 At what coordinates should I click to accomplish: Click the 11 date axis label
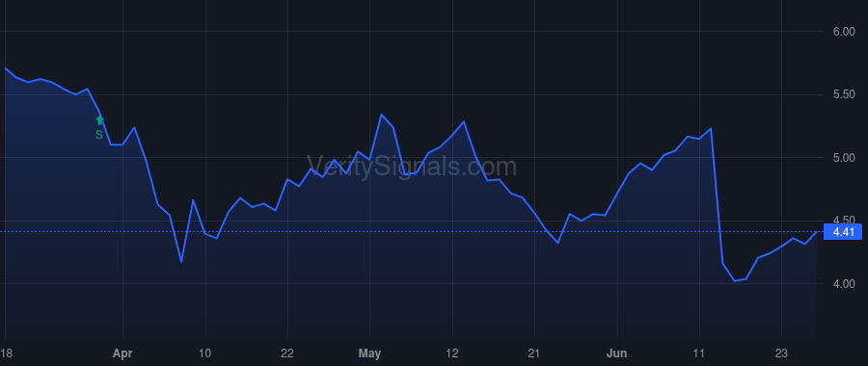coord(699,353)
